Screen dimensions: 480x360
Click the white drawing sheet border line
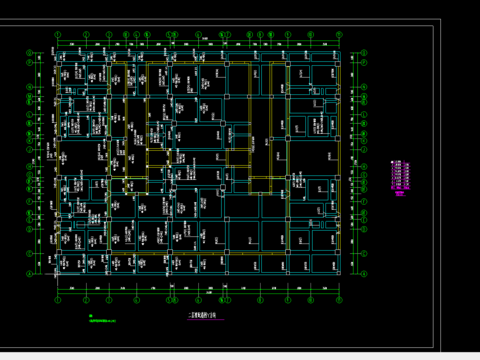[x=433, y=187]
